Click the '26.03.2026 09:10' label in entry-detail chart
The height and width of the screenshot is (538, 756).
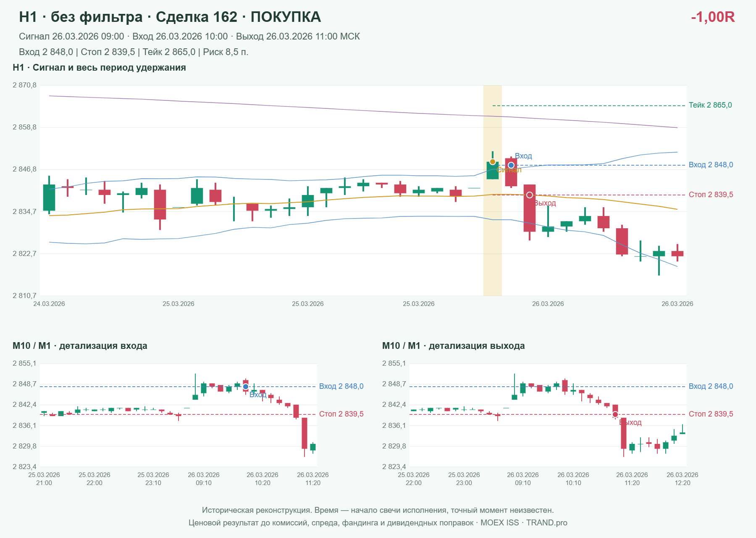tap(204, 479)
